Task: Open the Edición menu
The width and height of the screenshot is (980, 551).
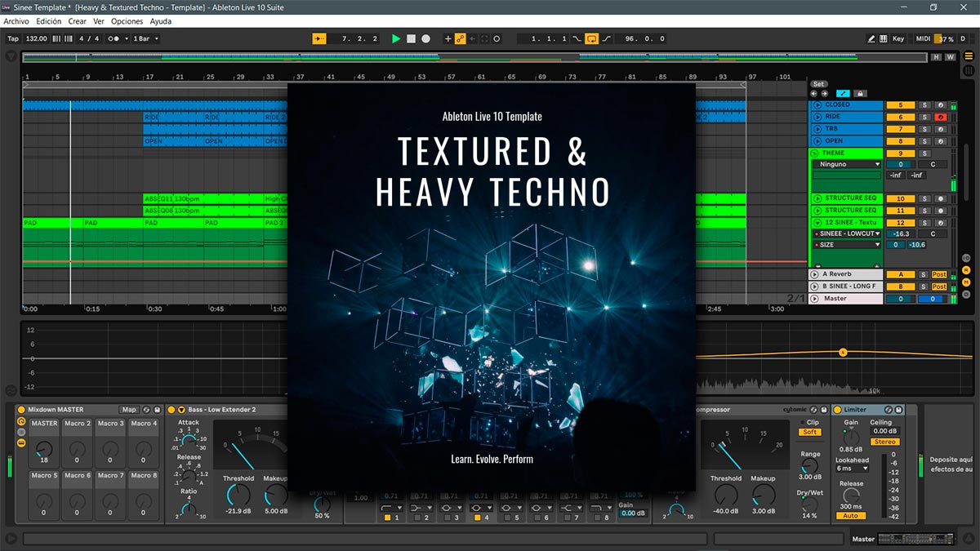Action: click(48, 21)
